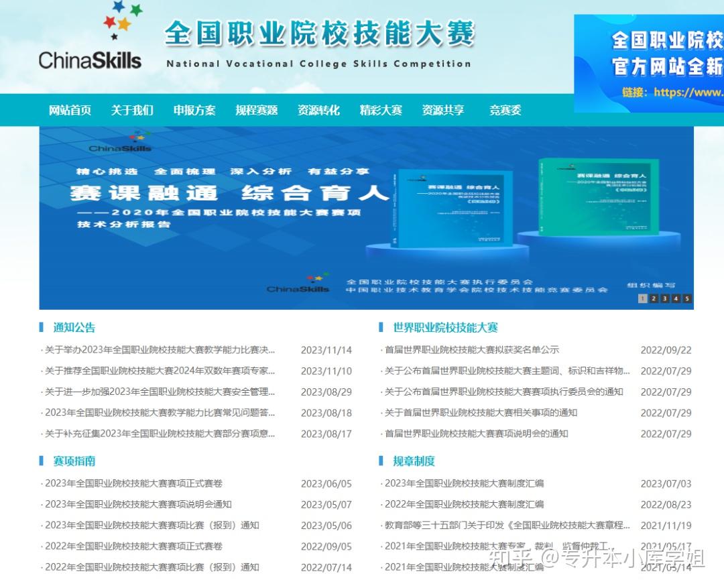Click the ChinaSkills logo in the header
This screenshot has height=588, width=724.
tap(90, 36)
